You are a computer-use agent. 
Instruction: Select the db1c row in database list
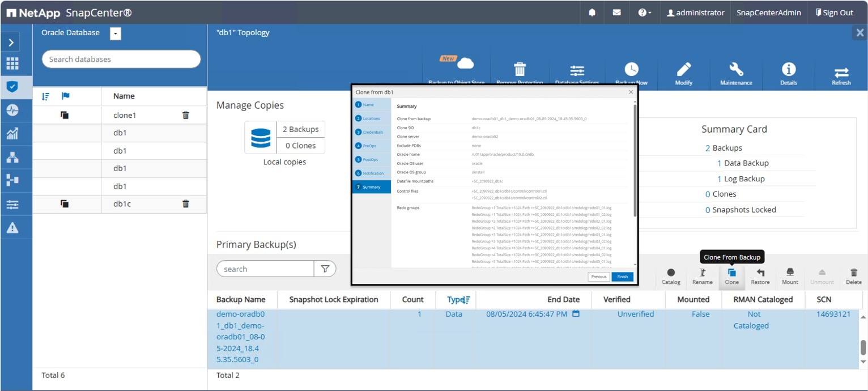pos(120,203)
